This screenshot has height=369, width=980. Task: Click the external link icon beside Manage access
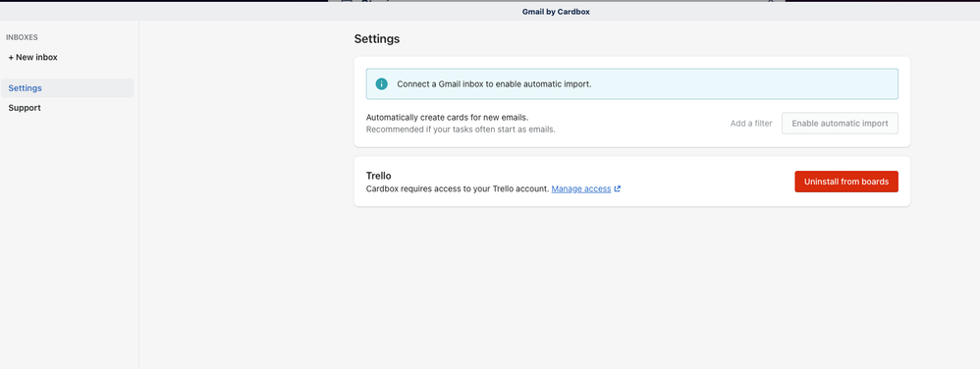(x=618, y=189)
